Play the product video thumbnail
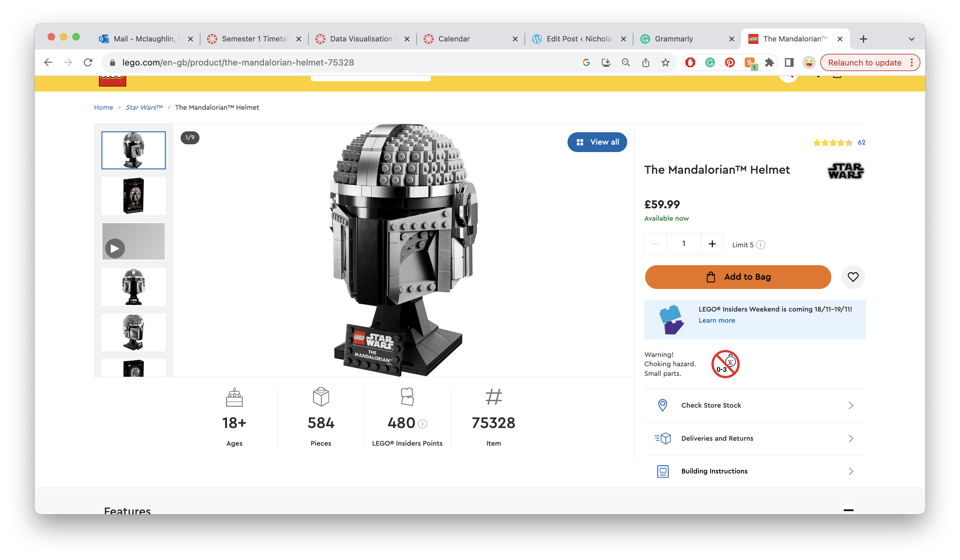The width and height of the screenshot is (960, 560). coord(115,248)
